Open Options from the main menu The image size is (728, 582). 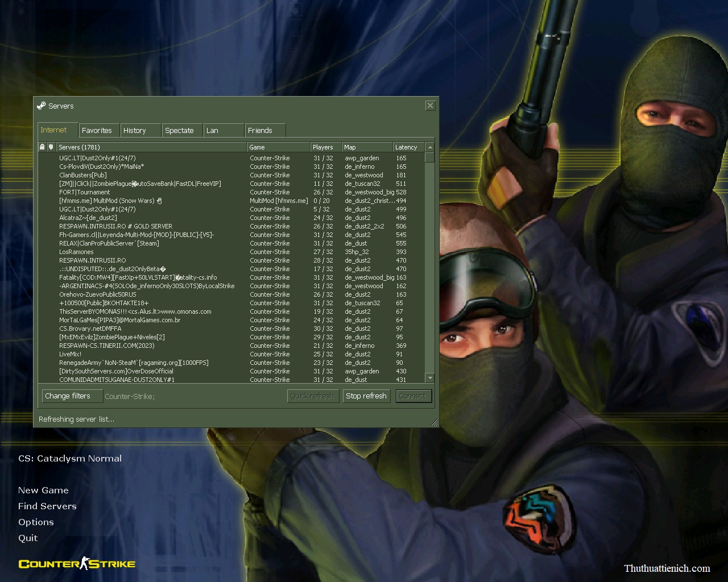(x=36, y=522)
